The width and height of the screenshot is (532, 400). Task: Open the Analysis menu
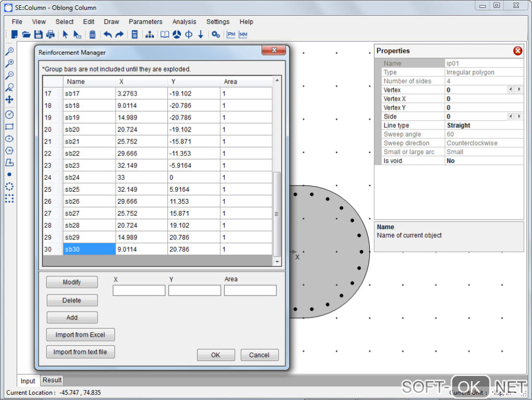click(x=184, y=22)
